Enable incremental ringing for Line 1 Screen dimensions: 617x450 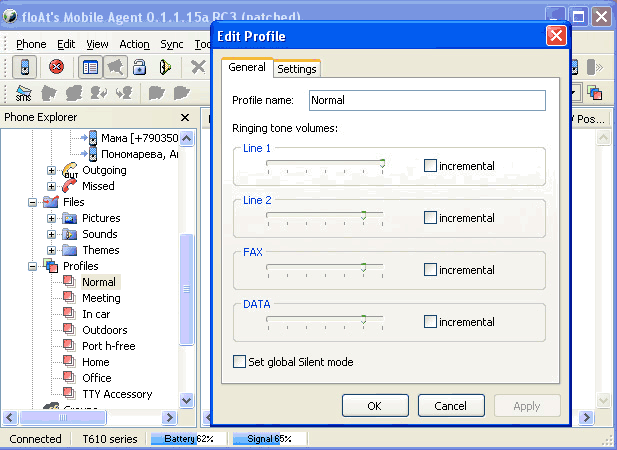click(x=430, y=166)
